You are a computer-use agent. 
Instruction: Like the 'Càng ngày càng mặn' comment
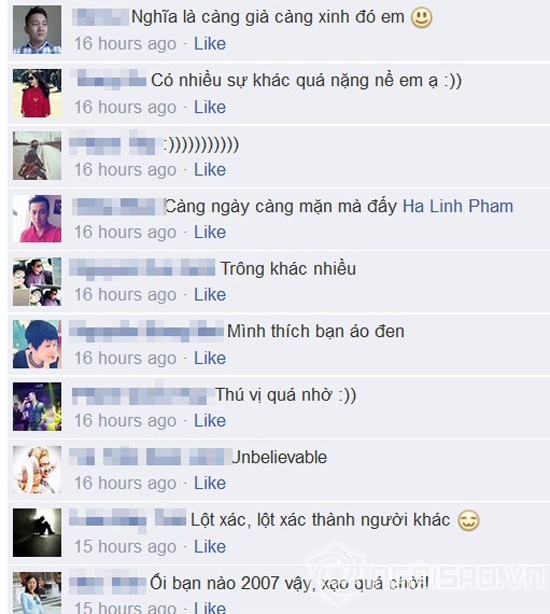click(210, 232)
